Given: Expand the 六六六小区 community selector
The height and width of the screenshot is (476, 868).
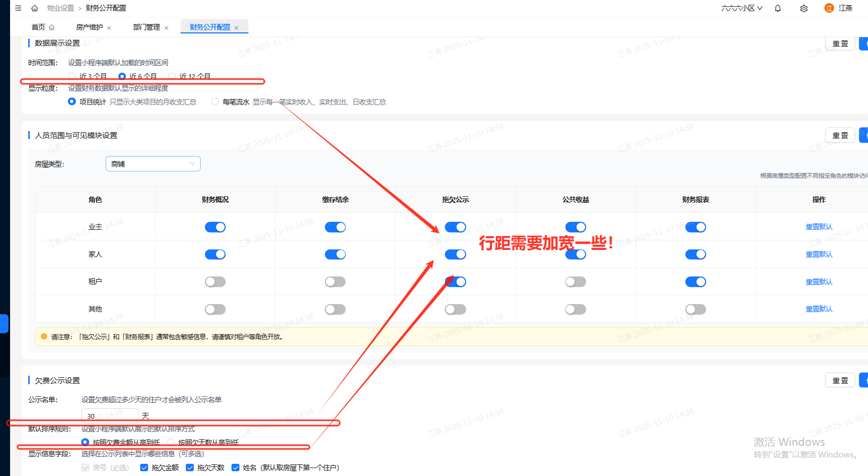Looking at the screenshot, I should click(741, 8).
